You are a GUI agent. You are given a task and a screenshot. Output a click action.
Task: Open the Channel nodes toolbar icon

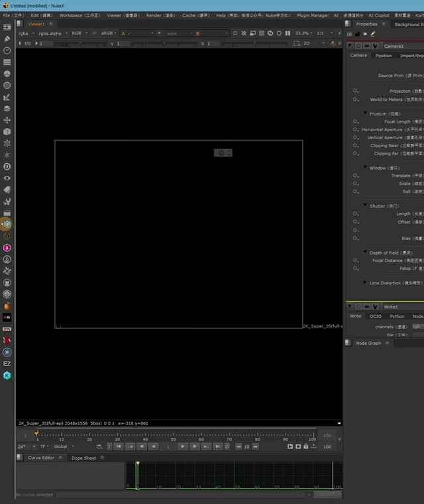click(x=7, y=62)
